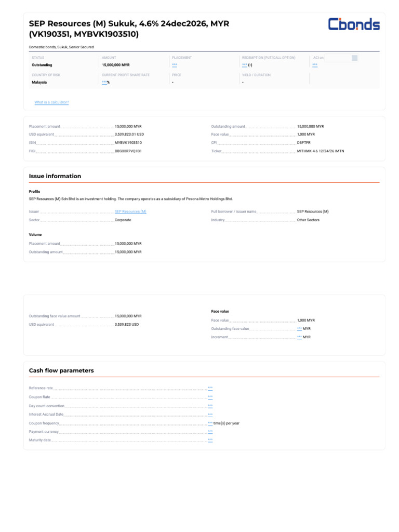
Task: Reveal hidden Outstanding face value amount
Action: tap(299, 328)
